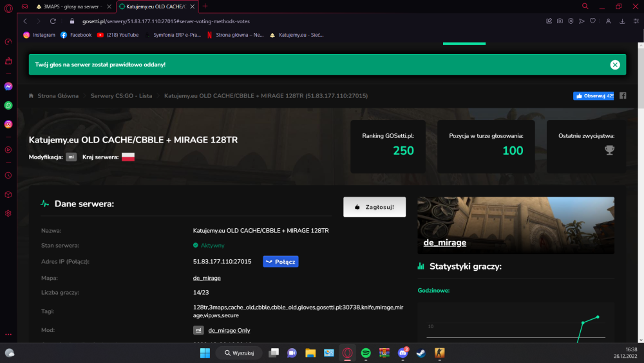Click the trophy icon under Ostatnie zwycięstwa
This screenshot has width=644, height=363.
click(x=609, y=150)
